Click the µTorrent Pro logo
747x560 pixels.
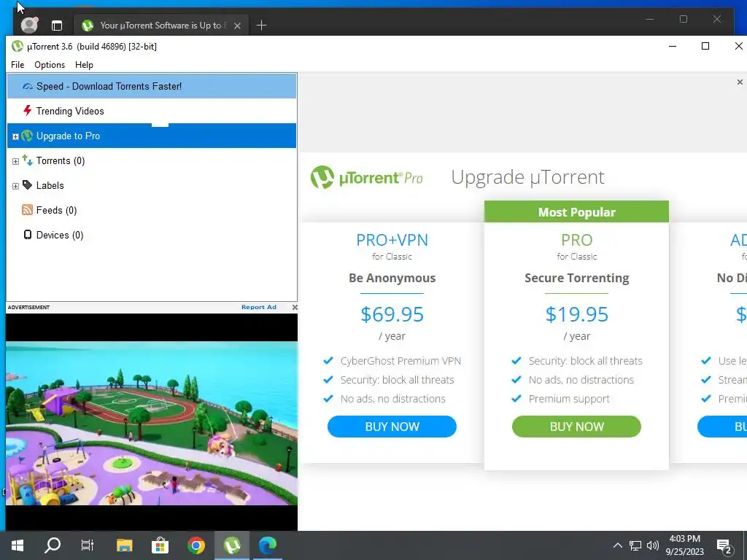[366, 178]
